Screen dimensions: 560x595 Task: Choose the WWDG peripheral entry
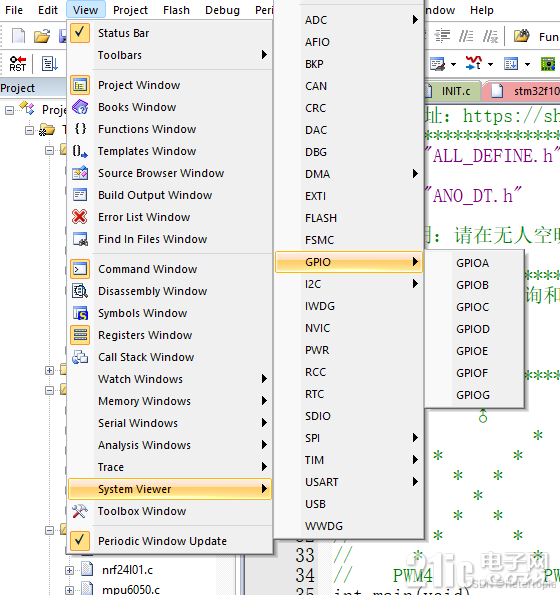(x=349, y=526)
